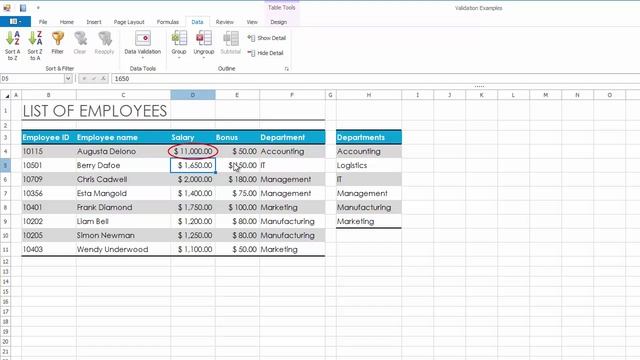The width and height of the screenshot is (640, 360).
Task: Select cell with Wendy Underwood
Action: pyautogui.click(x=123, y=249)
